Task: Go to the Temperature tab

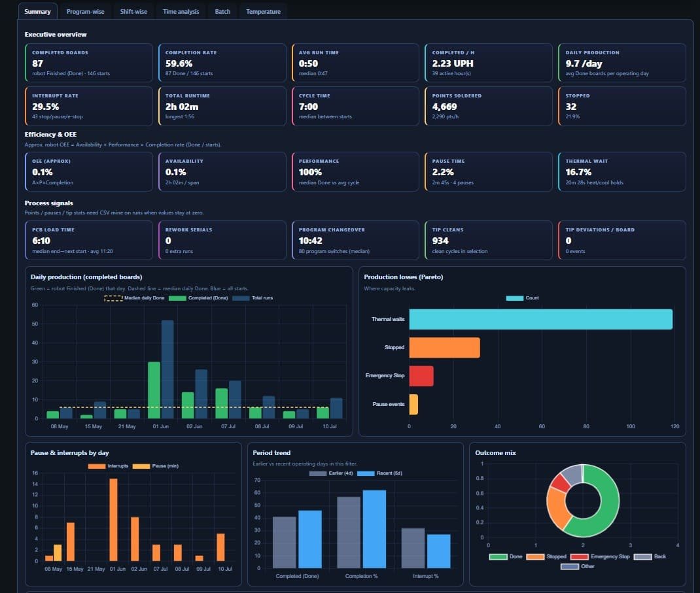Action: point(264,12)
